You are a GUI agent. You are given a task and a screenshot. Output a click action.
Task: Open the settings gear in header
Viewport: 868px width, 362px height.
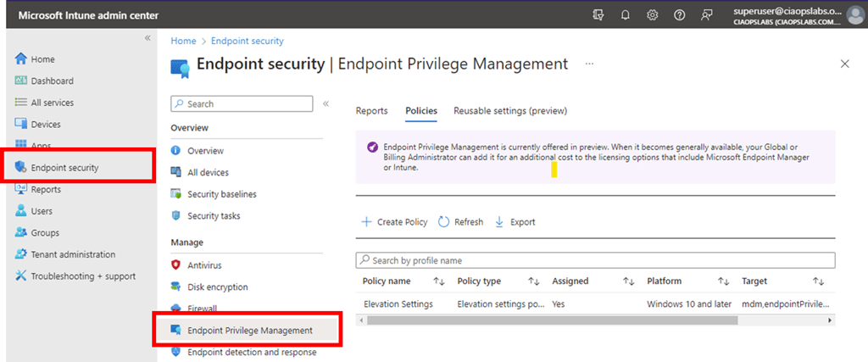click(x=652, y=15)
